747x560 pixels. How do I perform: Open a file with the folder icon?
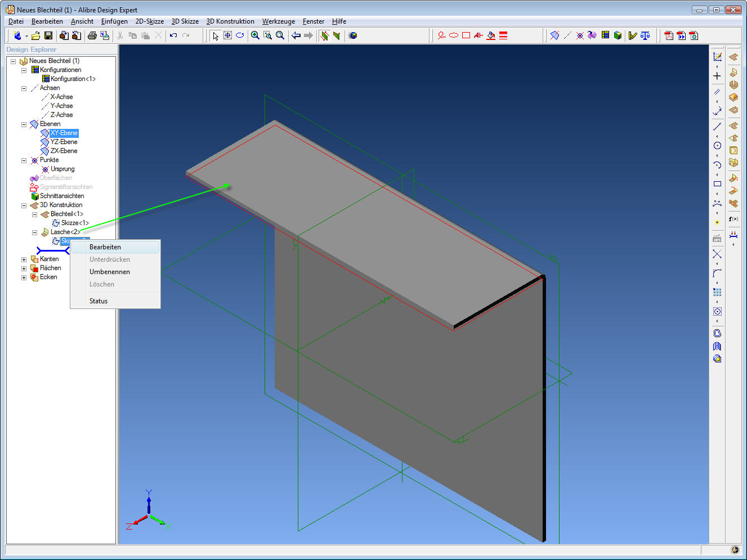[x=35, y=35]
